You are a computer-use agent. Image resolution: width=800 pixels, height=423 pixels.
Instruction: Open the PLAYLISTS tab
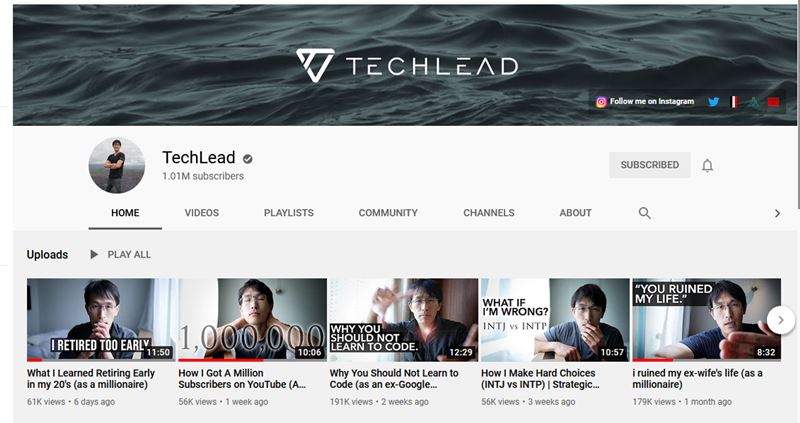point(289,213)
